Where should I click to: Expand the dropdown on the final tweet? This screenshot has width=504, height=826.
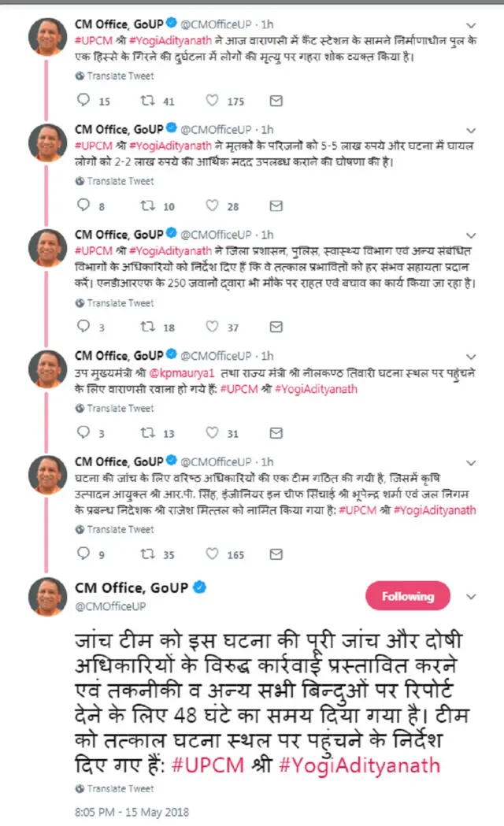tap(472, 596)
